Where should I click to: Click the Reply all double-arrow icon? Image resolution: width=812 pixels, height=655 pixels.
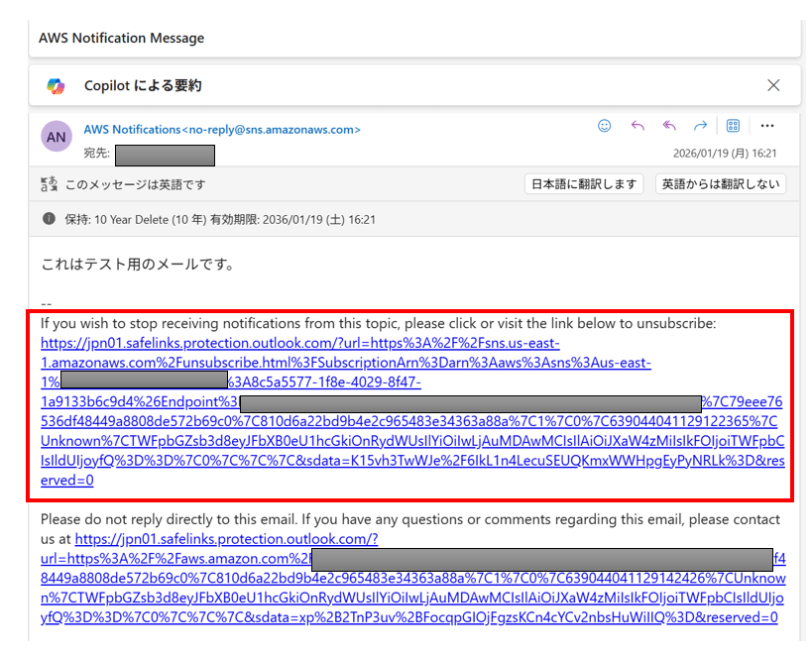tap(669, 126)
